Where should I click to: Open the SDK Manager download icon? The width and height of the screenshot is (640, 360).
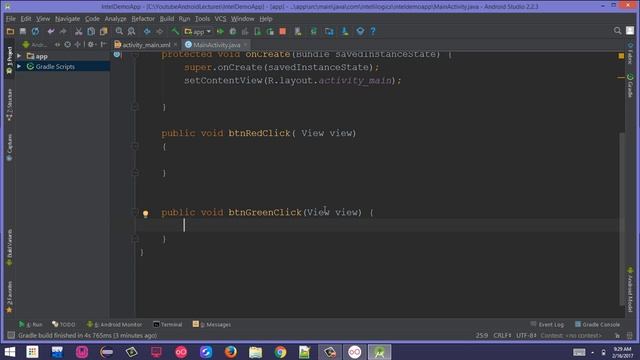click(x=345, y=31)
